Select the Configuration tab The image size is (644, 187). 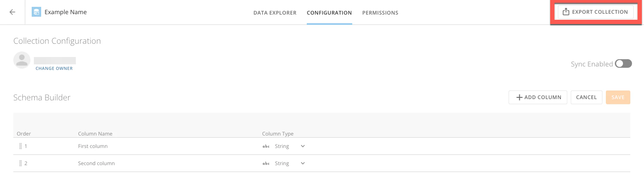point(329,13)
